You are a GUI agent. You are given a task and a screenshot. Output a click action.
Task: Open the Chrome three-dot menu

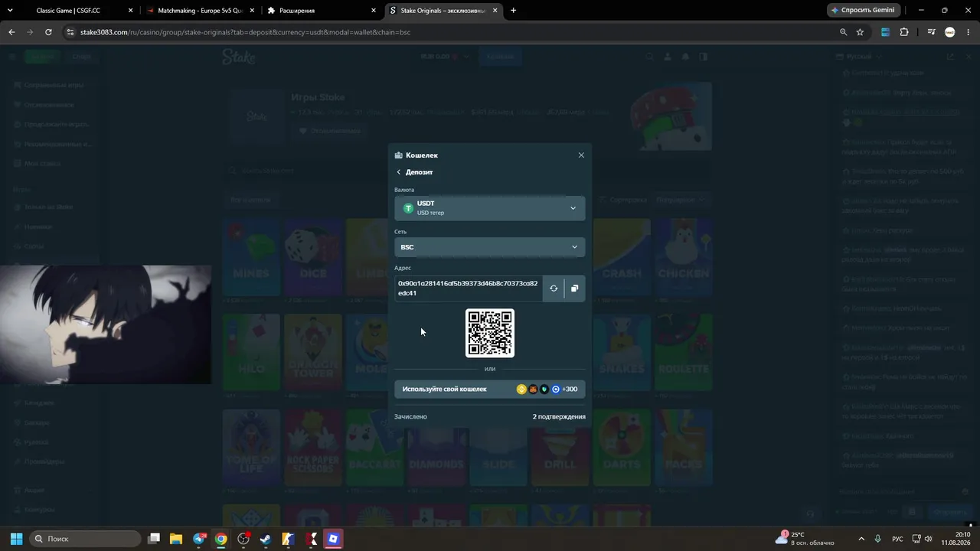[969, 32]
